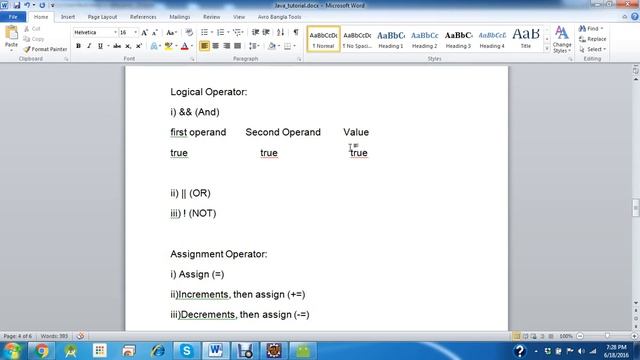640x360 pixels.
Task: Toggle Justify alignment
Action: (238, 46)
